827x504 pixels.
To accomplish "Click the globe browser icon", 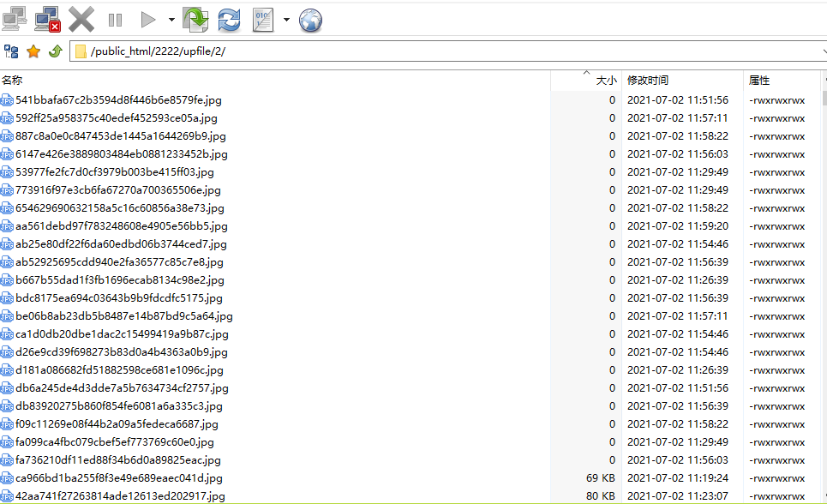I will pos(310,20).
